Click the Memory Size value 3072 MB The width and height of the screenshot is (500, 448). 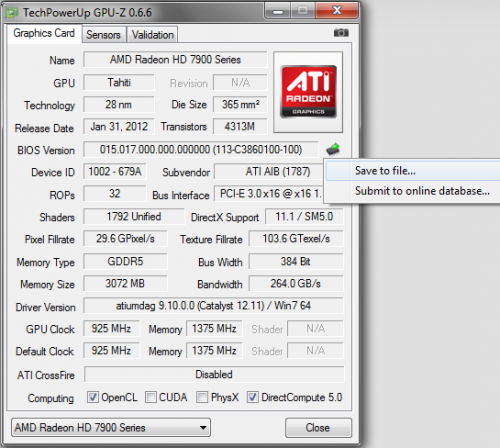tap(125, 284)
